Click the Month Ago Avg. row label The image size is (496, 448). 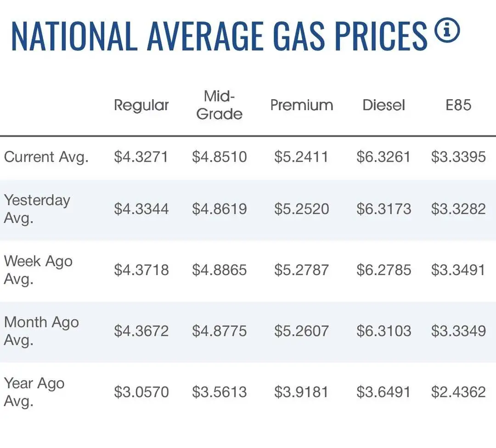tap(41, 331)
